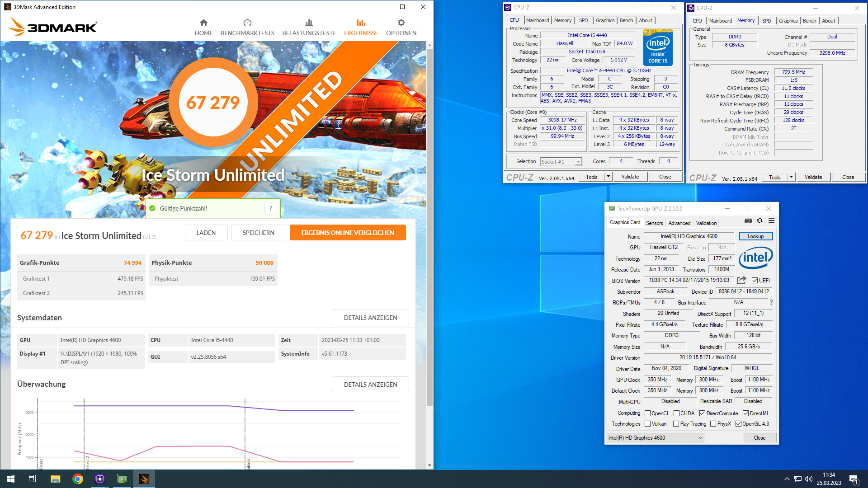Viewport: 868px width, 488px height.
Task: Click ERGEBNIS ONLINE VERGLEICHEN button
Action: 348,233
